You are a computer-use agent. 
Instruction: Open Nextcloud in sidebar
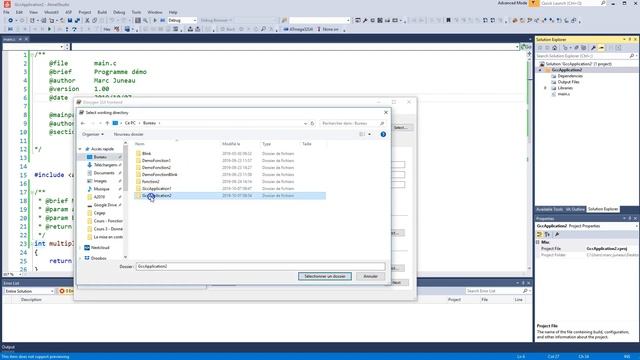[x=100, y=248]
